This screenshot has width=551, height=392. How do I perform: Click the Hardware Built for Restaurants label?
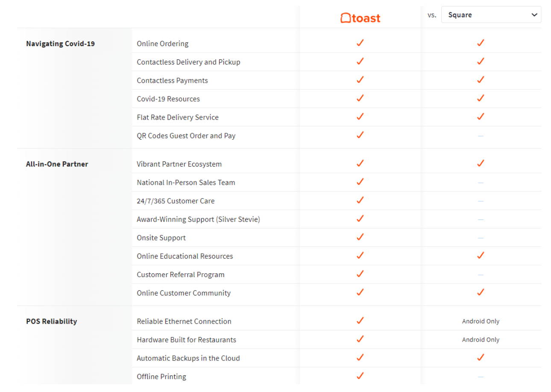tap(186, 339)
